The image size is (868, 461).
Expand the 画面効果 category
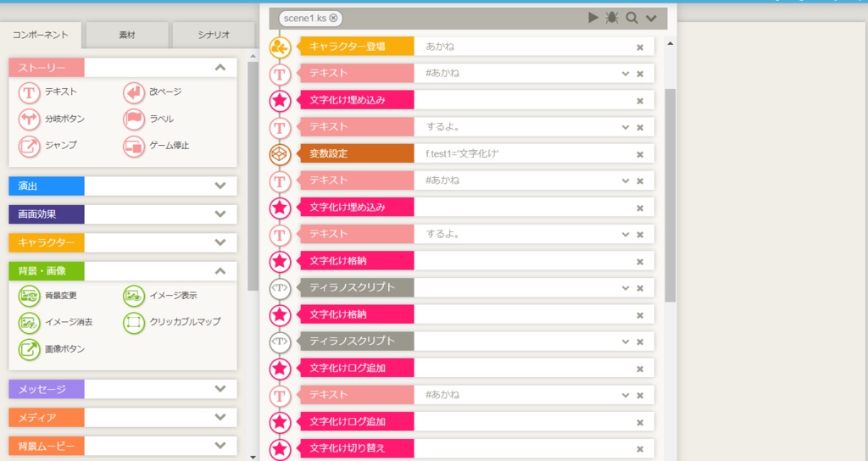point(220,214)
